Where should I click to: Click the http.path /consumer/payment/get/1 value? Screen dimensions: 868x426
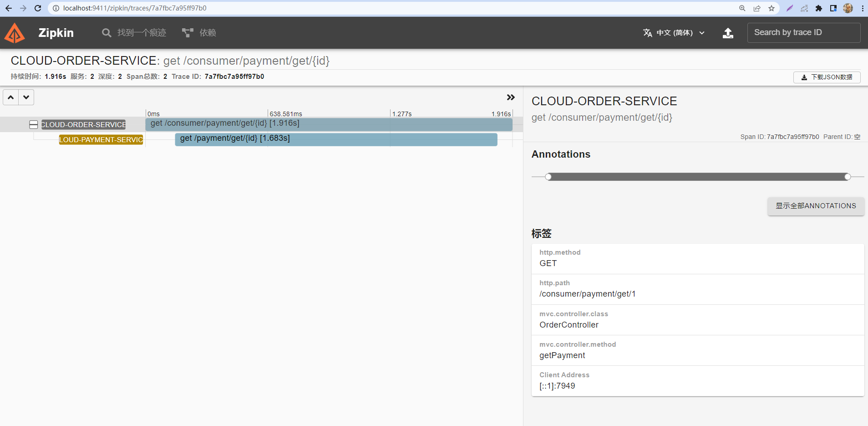tap(588, 294)
